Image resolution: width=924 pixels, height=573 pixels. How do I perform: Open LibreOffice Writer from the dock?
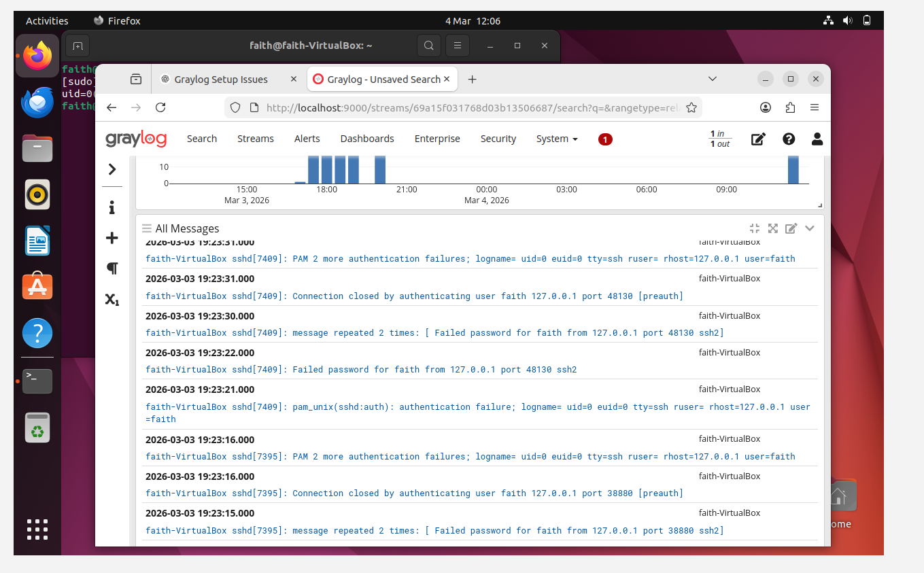tap(37, 241)
